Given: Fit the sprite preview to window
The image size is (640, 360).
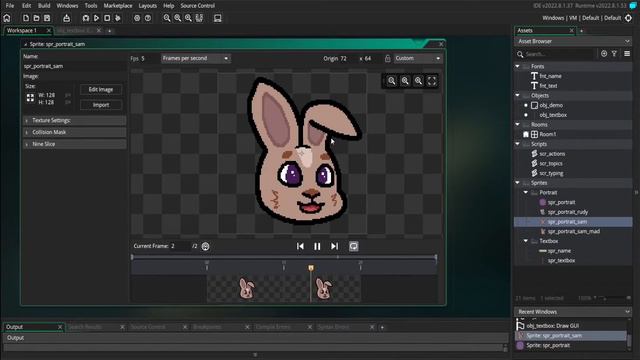Looking at the screenshot, I should 432,81.
